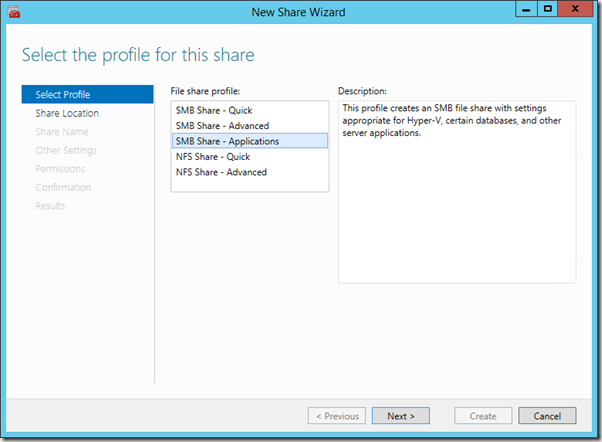The image size is (602, 442).
Task: Minimize the New Share Wizard window
Action: [x=526, y=9]
